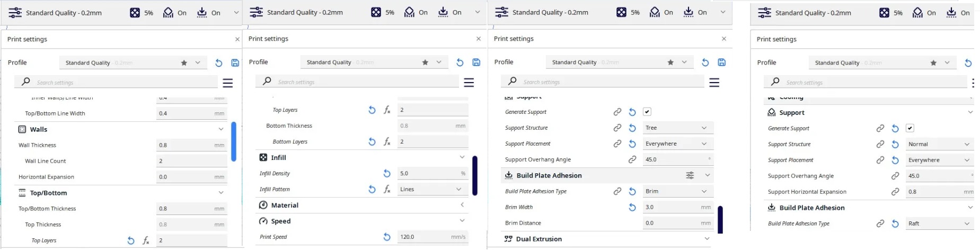The height and width of the screenshot is (250, 980).
Task: Click link icon beside Support Horizontal Expansion
Action: tap(895, 192)
